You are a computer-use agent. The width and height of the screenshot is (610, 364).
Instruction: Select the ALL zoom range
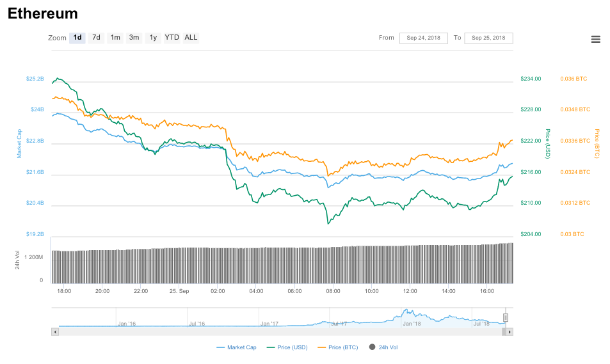tap(191, 38)
